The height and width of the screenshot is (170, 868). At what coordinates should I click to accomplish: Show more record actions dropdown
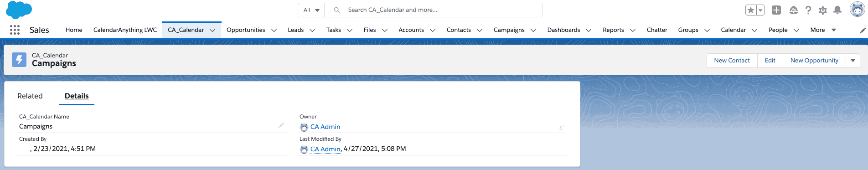[x=853, y=61]
